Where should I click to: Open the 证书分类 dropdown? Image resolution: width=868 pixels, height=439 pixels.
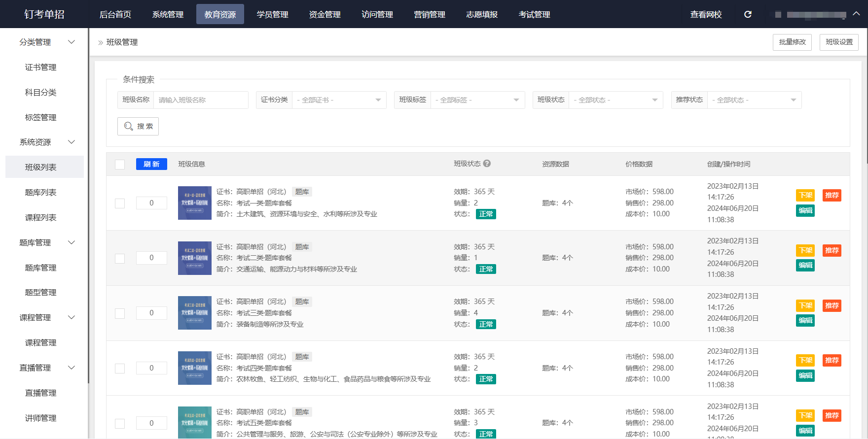339,100
